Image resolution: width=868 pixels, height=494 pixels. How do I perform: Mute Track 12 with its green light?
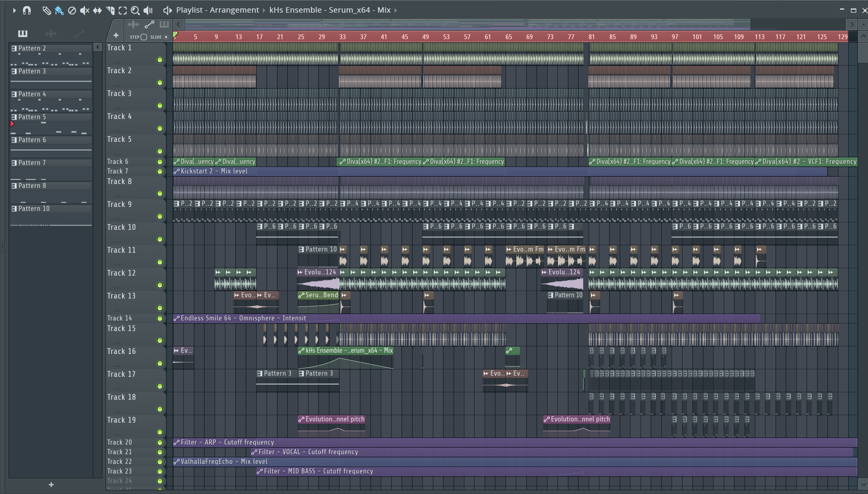(x=160, y=285)
